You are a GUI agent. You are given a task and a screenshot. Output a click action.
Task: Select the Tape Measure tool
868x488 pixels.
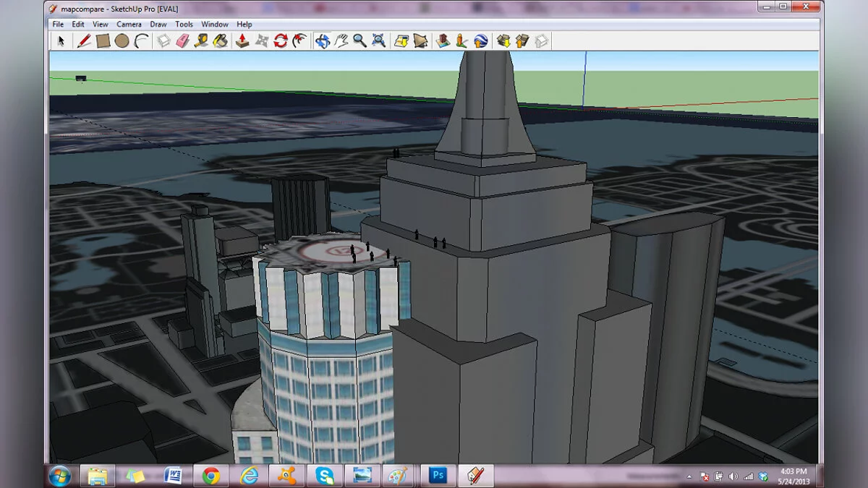coord(201,41)
